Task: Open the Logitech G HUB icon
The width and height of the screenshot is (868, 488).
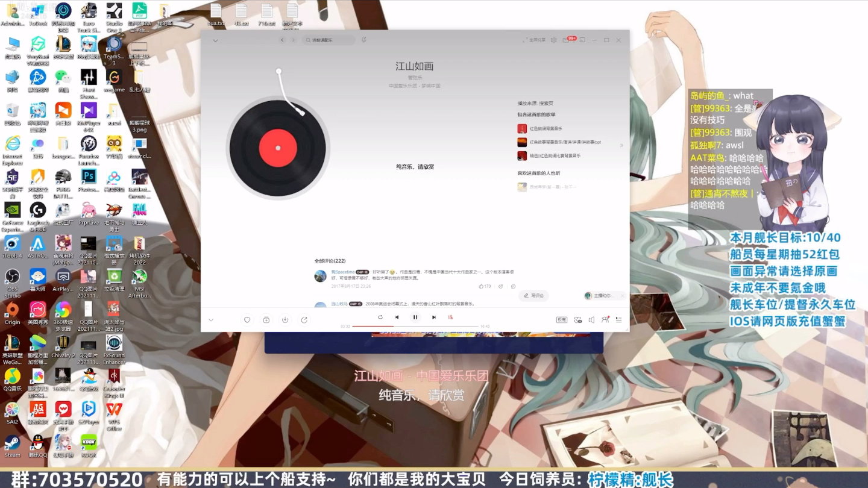Action: (37, 217)
